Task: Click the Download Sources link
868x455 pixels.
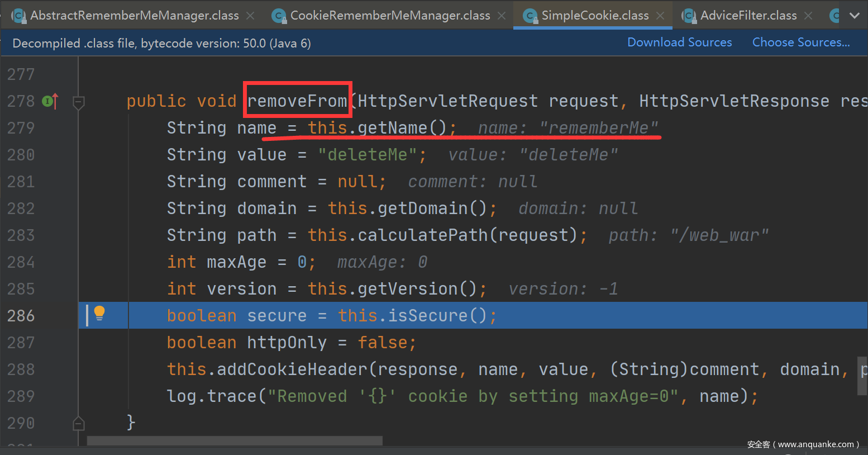Action: click(679, 42)
